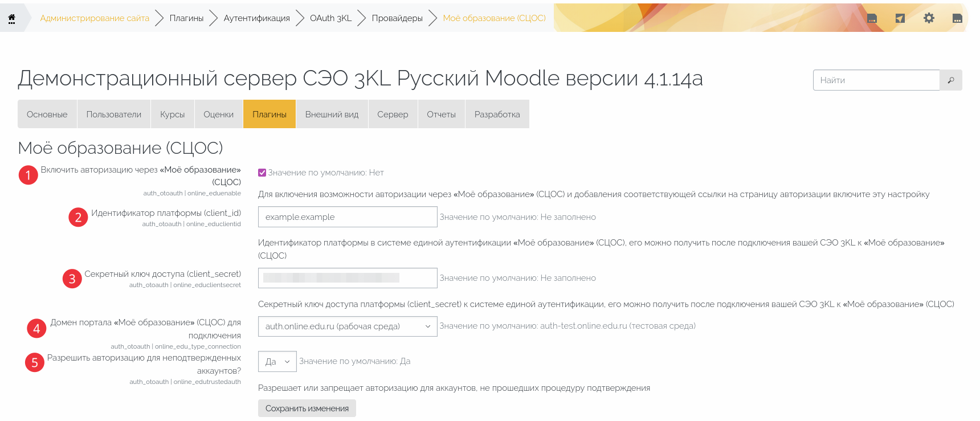This screenshot has width=980, height=421.
Task: Focus the Найти search field
Action: (x=876, y=80)
